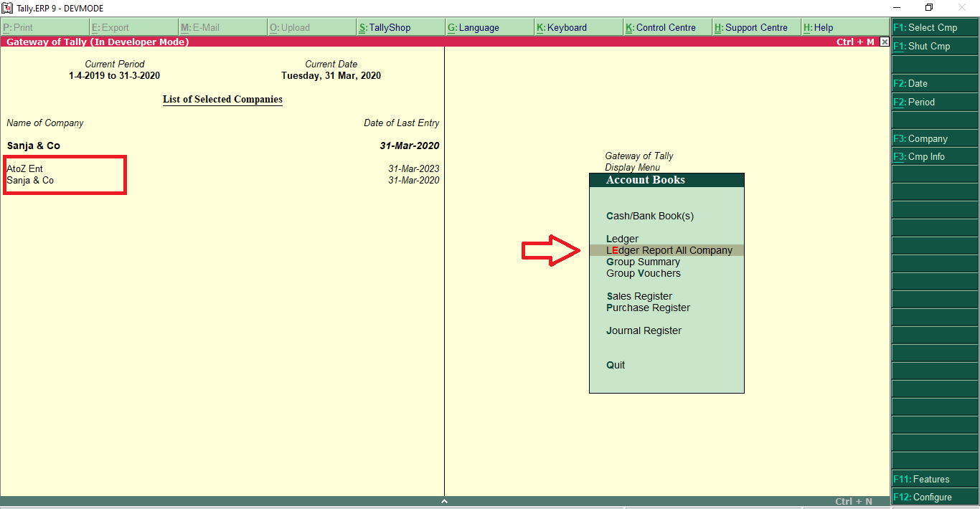The width and height of the screenshot is (980, 509).
Task: Open Cash/Bank Book(s) from Account Books
Action: (649, 216)
